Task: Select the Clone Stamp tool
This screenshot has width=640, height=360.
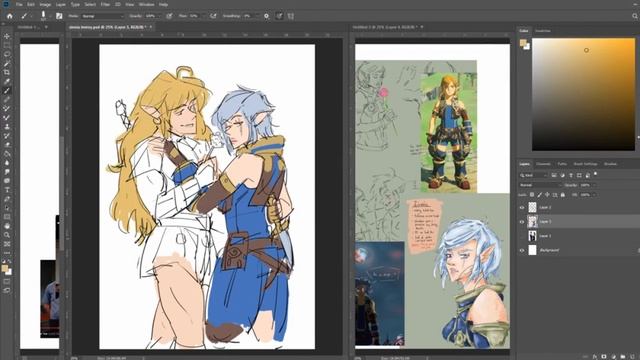Action: [x=7, y=127]
